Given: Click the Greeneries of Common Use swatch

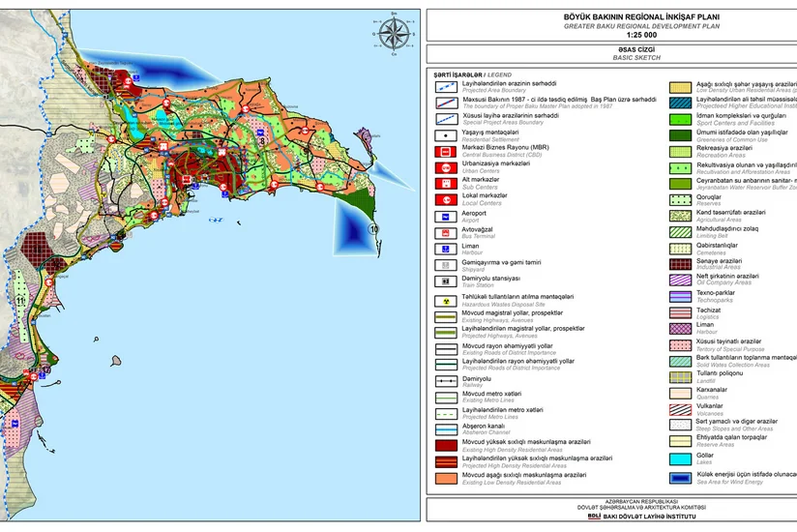Looking at the screenshot, I should [680, 135].
